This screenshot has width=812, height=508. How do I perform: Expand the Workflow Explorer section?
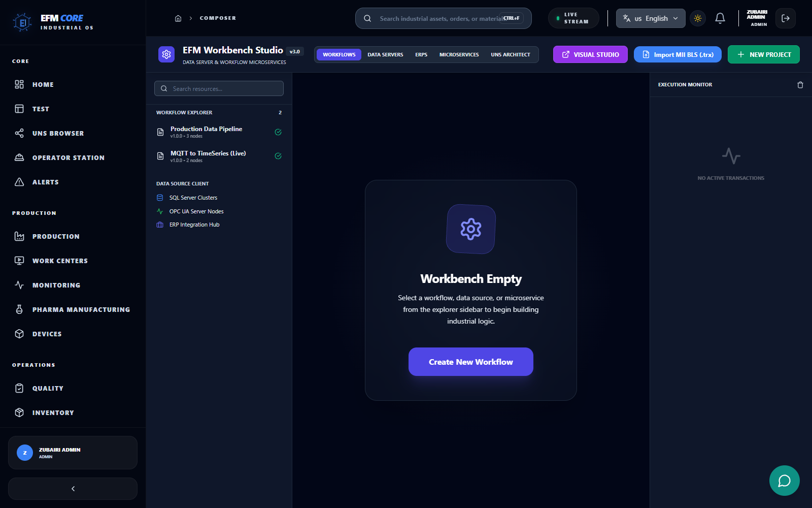pyautogui.click(x=184, y=112)
